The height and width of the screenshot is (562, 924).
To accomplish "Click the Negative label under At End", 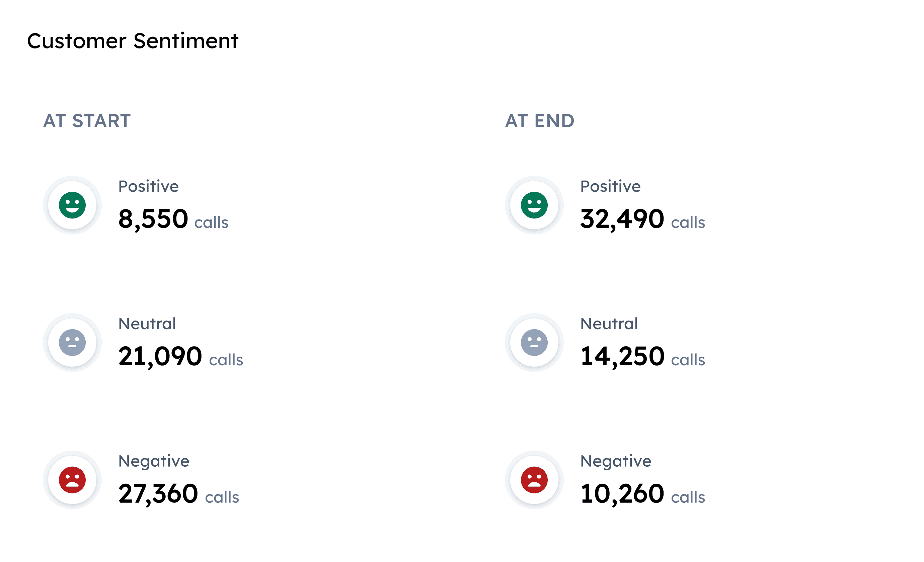I will [616, 461].
